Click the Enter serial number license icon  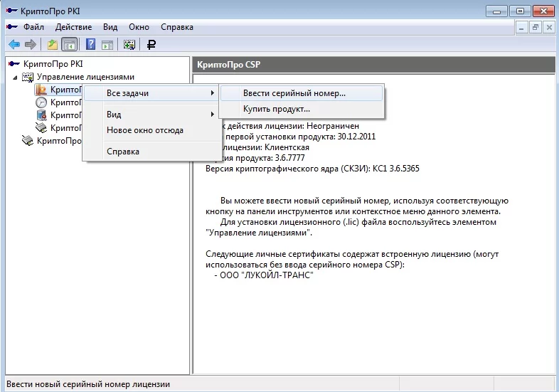pos(129,45)
